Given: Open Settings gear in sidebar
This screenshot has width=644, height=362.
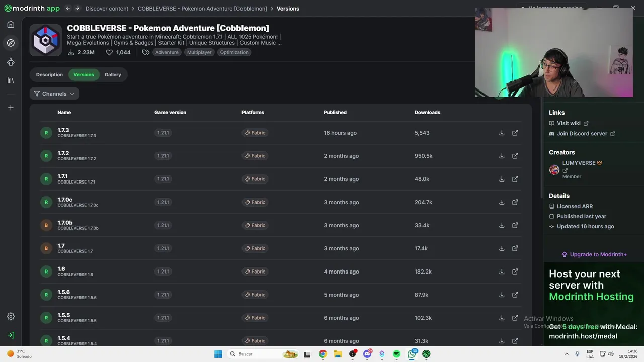Looking at the screenshot, I should (11, 316).
